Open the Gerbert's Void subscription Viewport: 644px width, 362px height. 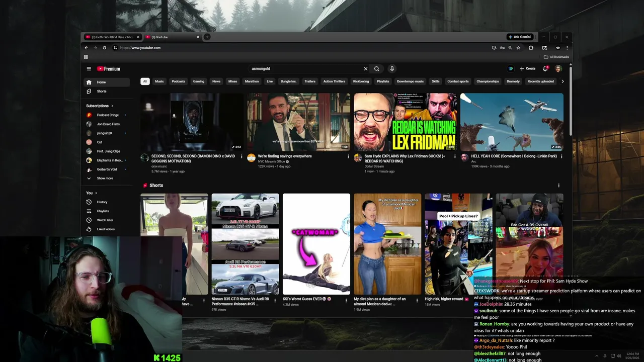point(107,169)
